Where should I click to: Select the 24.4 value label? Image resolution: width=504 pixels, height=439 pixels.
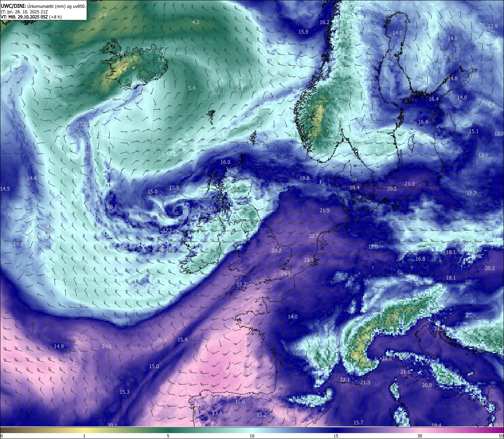(285, 273)
